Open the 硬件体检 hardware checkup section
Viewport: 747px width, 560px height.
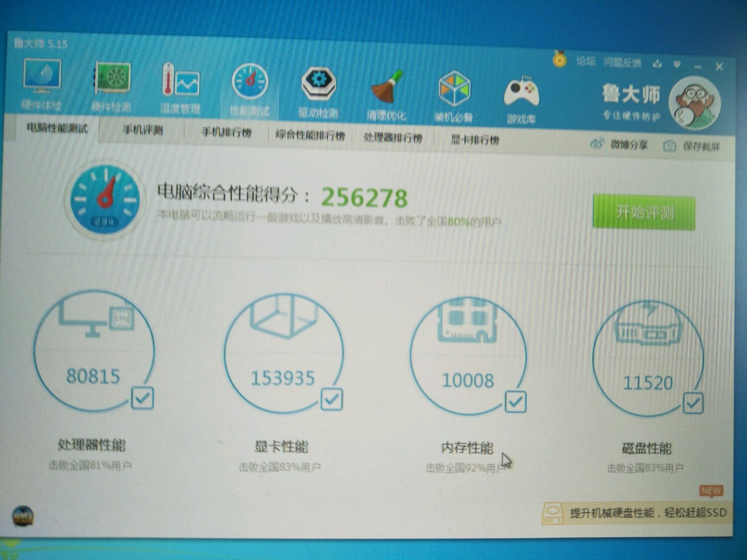click(x=42, y=84)
